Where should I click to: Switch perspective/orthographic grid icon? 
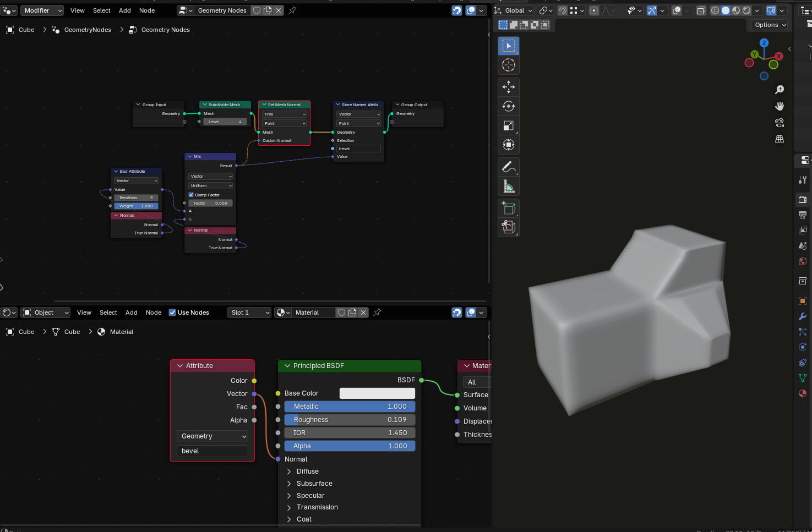[x=780, y=139]
